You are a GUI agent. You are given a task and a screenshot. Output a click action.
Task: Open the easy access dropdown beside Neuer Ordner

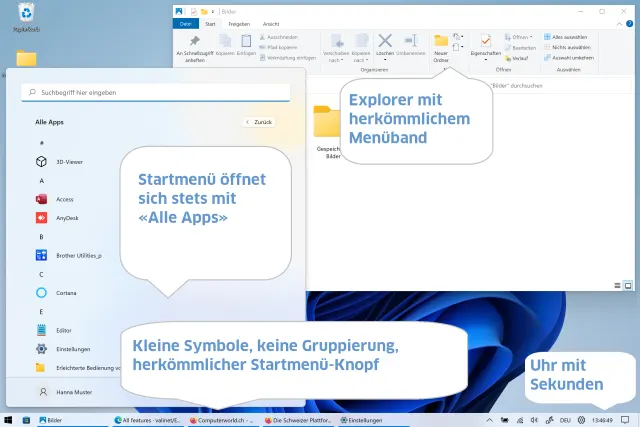coord(458,47)
